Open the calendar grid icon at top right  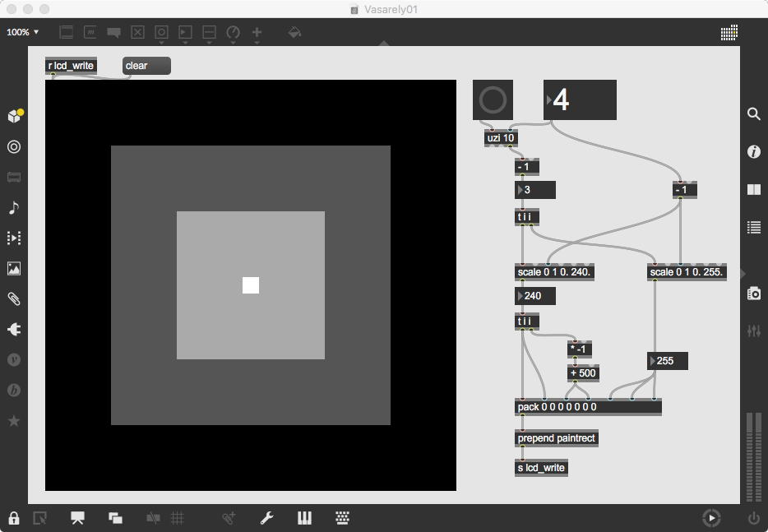click(729, 32)
